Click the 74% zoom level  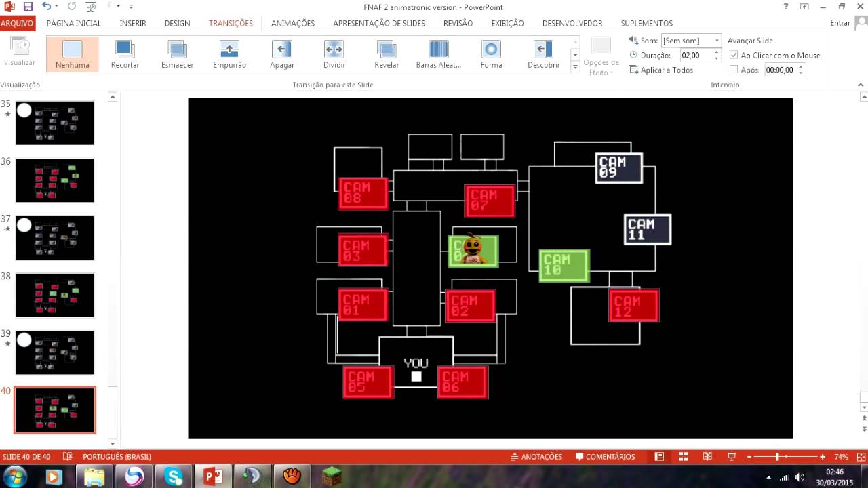[x=841, y=457]
